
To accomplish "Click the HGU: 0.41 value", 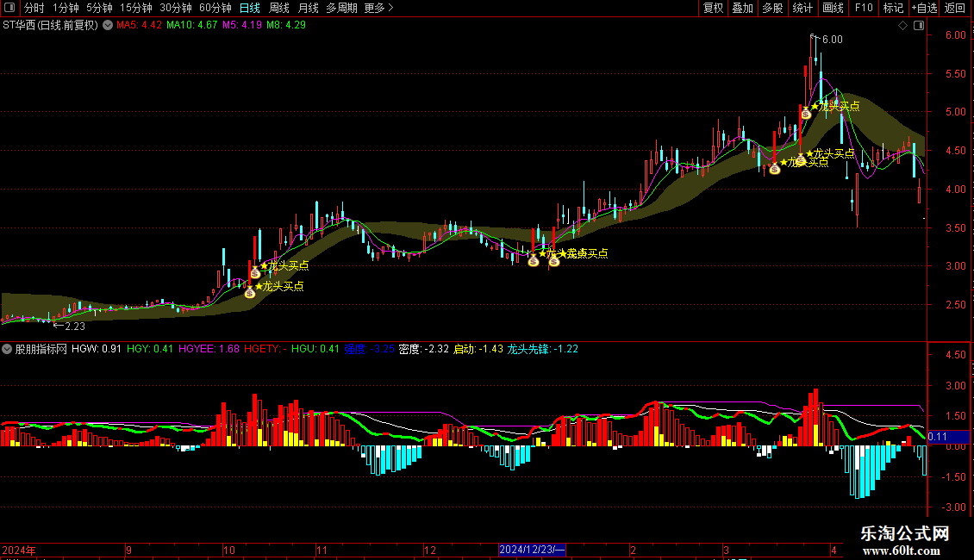I will [315, 349].
